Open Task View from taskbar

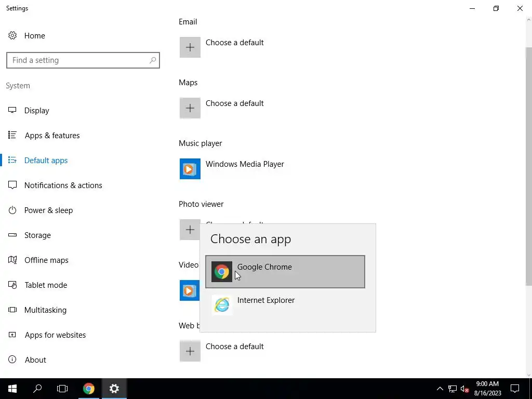62,389
